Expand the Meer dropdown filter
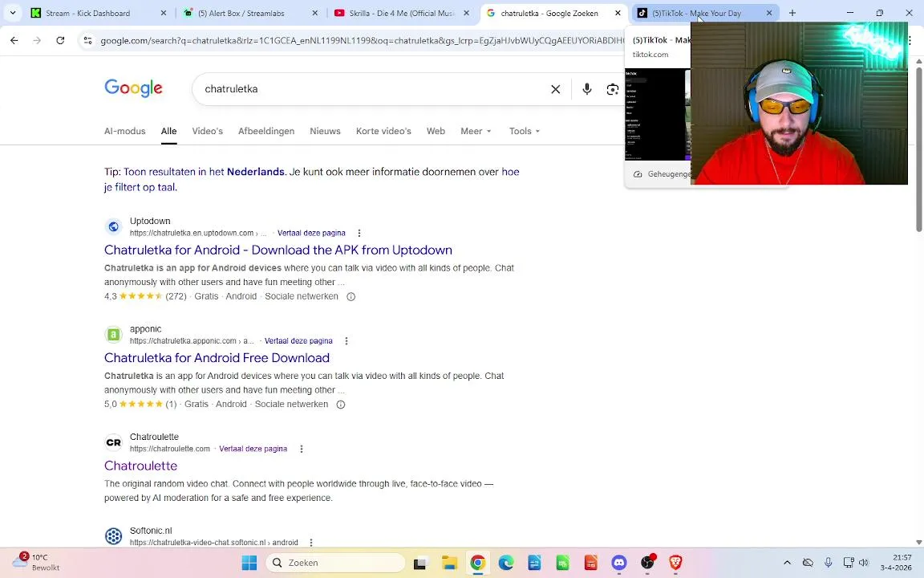 [x=476, y=132]
